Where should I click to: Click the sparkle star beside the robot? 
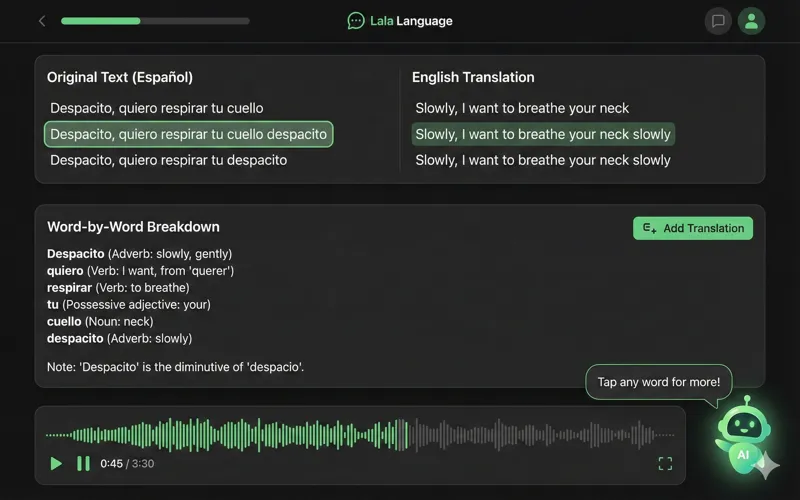(x=766, y=465)
